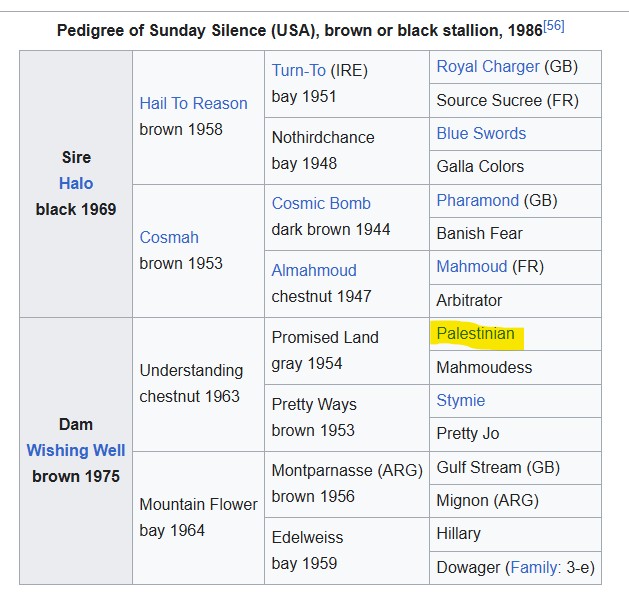Open the Pharamond link
Image resolution: width=629 pixels, height=593 pixels.
[x=478, y=200]
